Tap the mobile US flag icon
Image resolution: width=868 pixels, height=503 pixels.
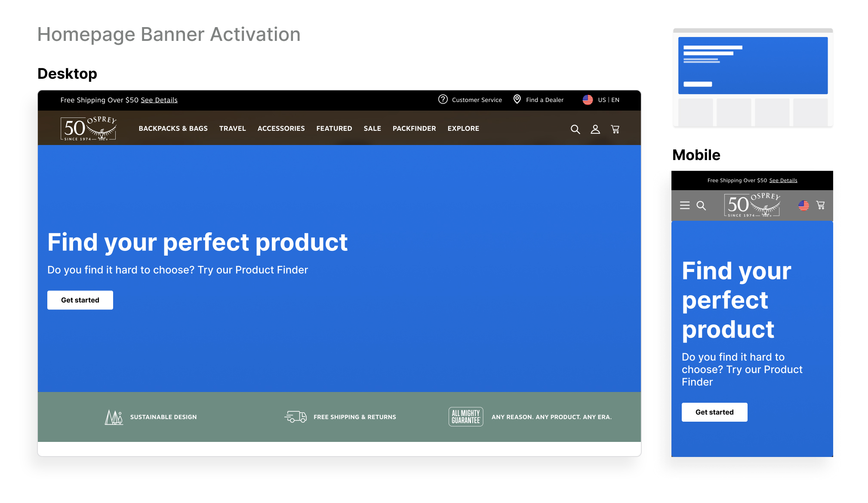(x=803, y=205)
